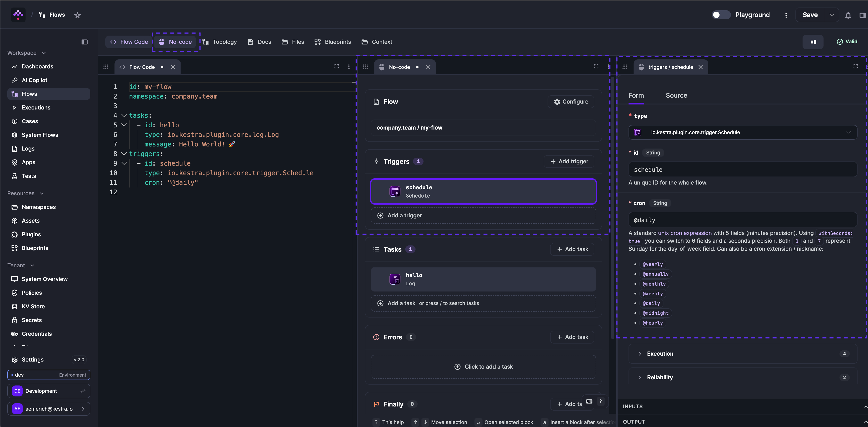
Task: Fold the tasks block on line 4
Action: (x=124, y=116)
